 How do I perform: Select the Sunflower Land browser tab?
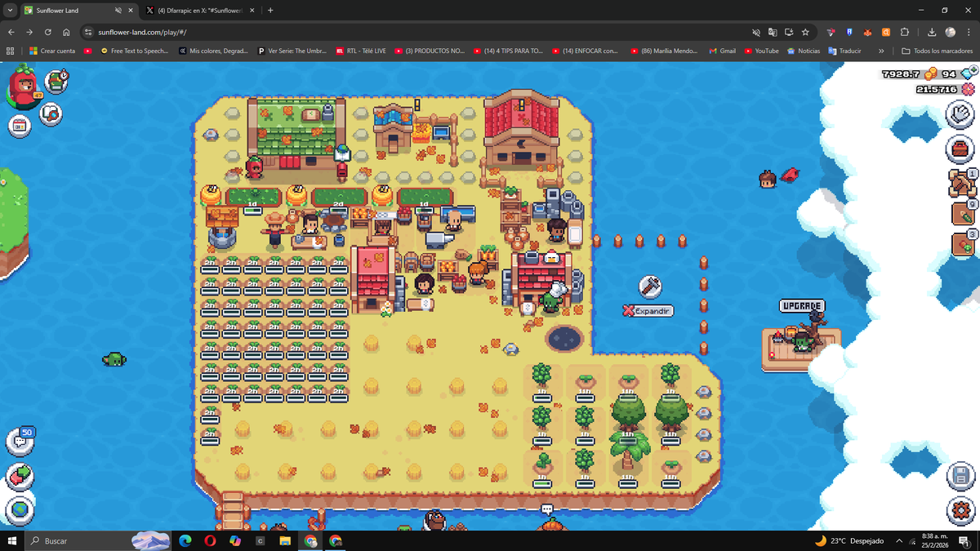(69, 11)
